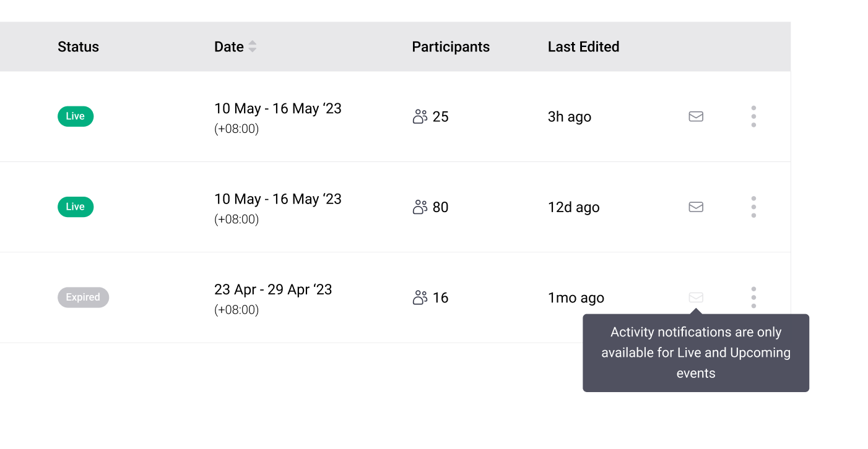868x449 pixels.
Task: Click the Date column header
Action: click(229, 47)
